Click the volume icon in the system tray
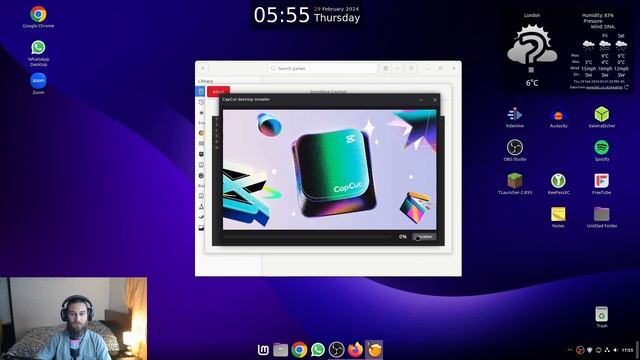Screen dimensions: 640x360 point(616,350)
